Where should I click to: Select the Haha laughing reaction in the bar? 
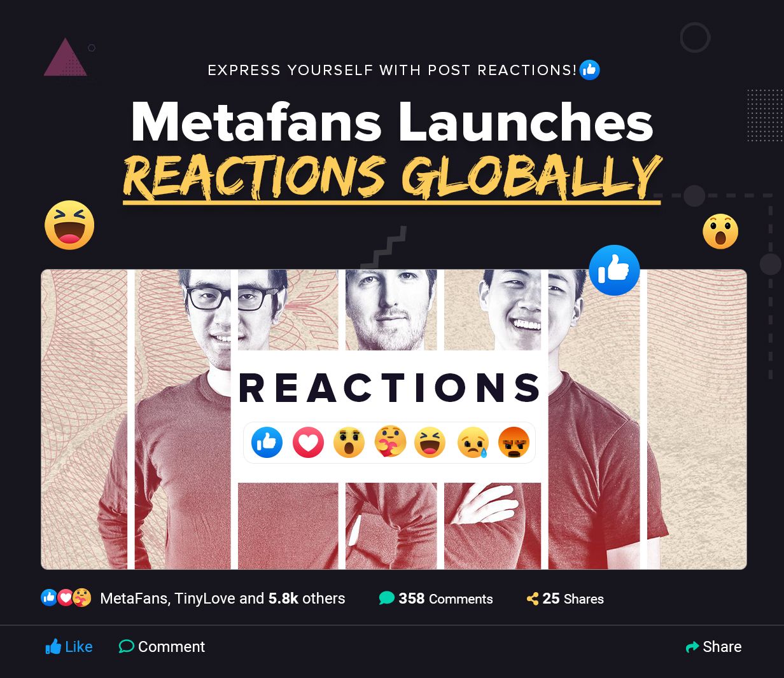point(430,442)
